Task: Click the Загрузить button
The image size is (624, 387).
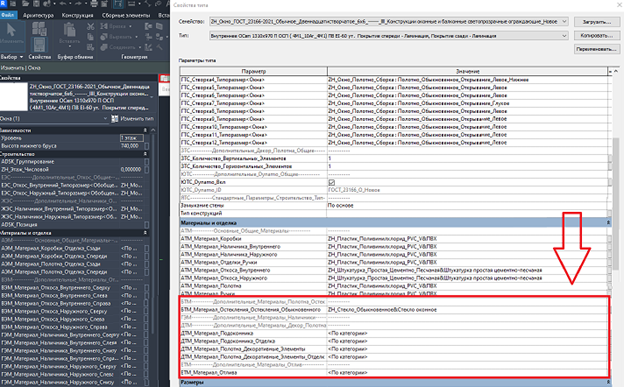Action: (596, 22)
